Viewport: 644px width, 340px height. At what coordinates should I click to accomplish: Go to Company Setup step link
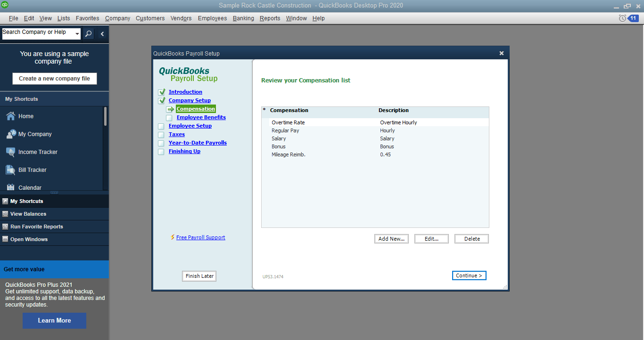tap(190, 100)
